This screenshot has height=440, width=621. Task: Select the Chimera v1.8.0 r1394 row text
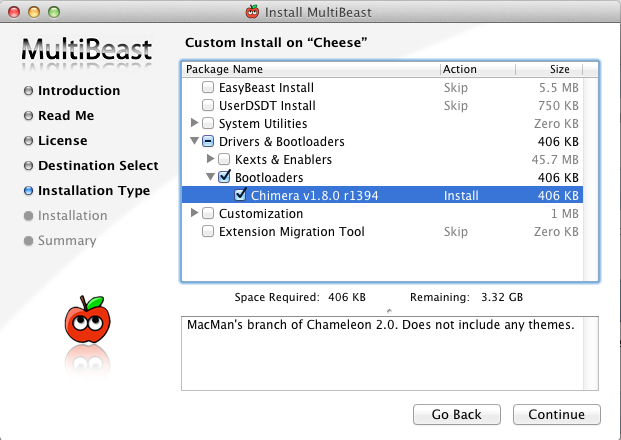(x=314, y=196)
